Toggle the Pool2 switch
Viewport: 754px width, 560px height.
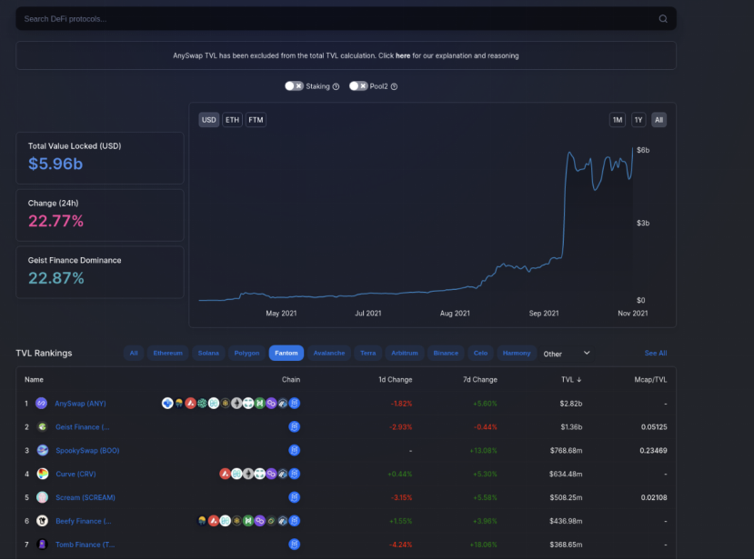click(x=358, y=86)
